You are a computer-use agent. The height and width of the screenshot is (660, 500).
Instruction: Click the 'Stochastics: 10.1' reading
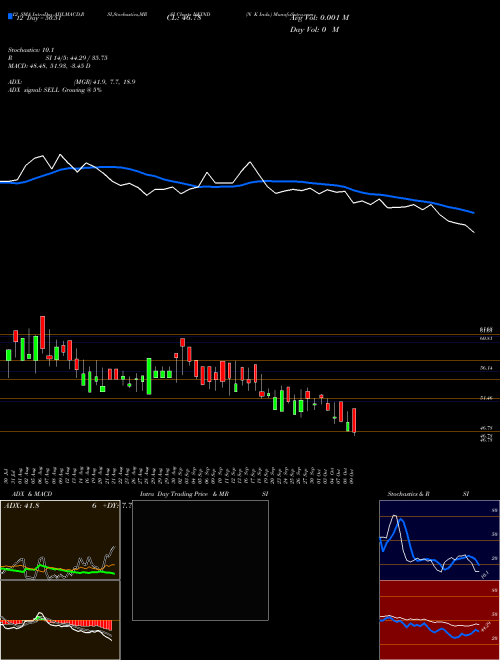click(31, 50)
